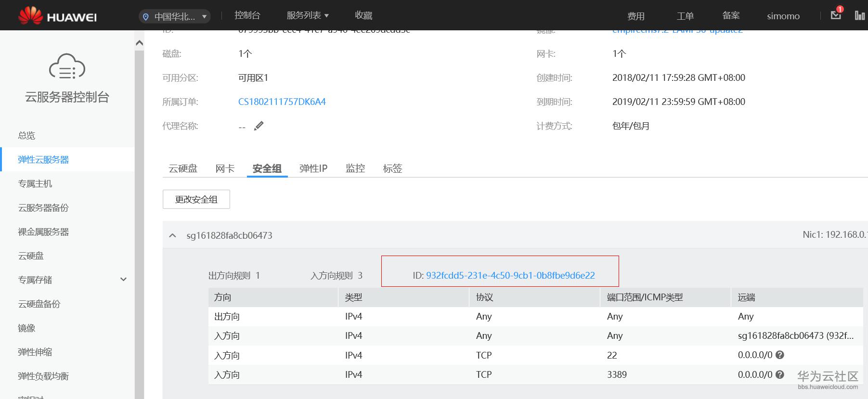This screenshot has width=868, height=399.
Task: Open security group ID 932fcdd5 link
Action: pos(510,275)
